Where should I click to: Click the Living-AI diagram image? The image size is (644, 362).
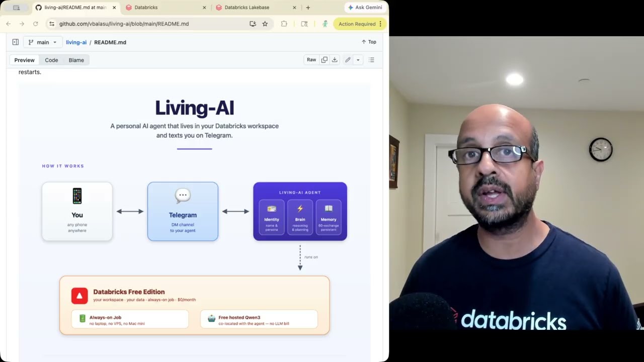pos(194,221)
